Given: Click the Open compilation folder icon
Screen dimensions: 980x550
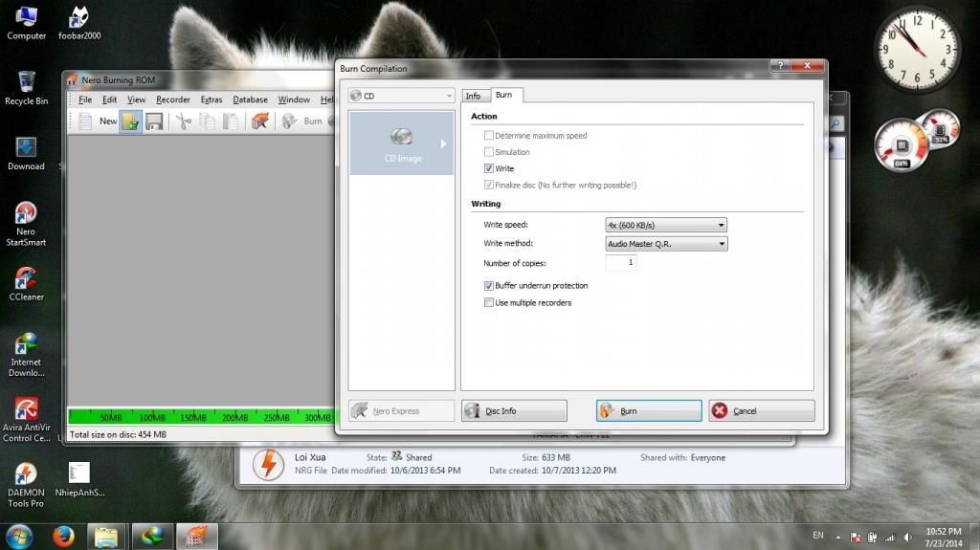Looking at the screenshot, I should point(130,121).
